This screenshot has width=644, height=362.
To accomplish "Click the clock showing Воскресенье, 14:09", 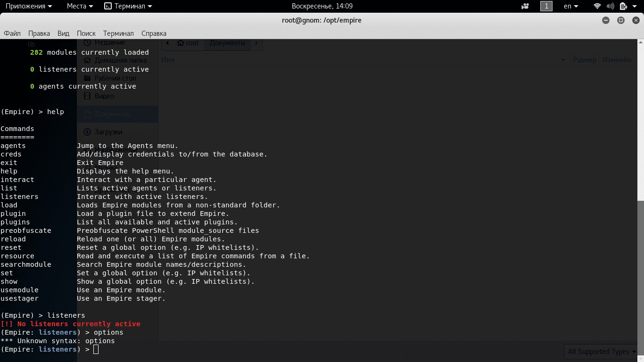I will pos(322,6).
